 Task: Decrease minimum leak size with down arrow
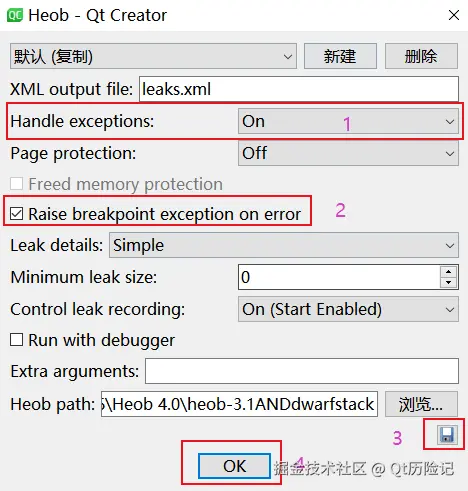click(449, 282)
